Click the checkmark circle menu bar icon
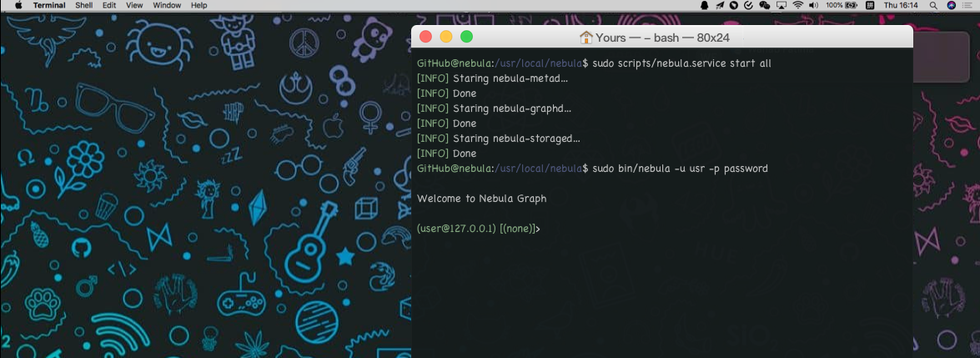 point(749,5)
